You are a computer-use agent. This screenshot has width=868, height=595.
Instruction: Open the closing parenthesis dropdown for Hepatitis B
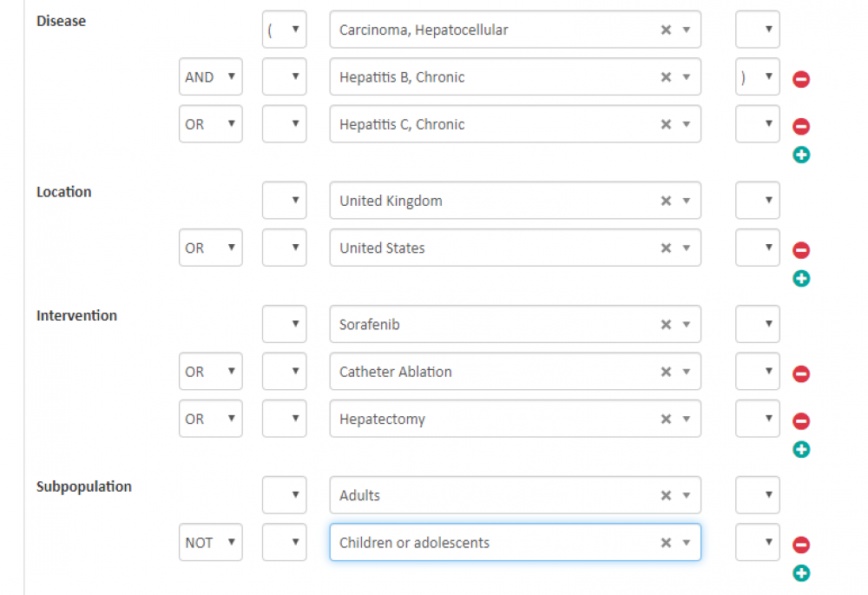coord(757,76)
